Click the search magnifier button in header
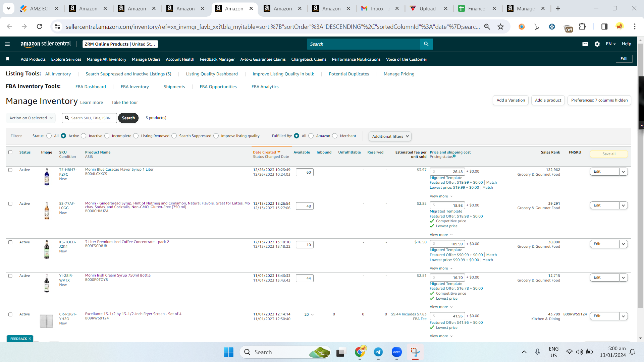The height and width of the screenshot is (362, 644). [x=426, y=44]
